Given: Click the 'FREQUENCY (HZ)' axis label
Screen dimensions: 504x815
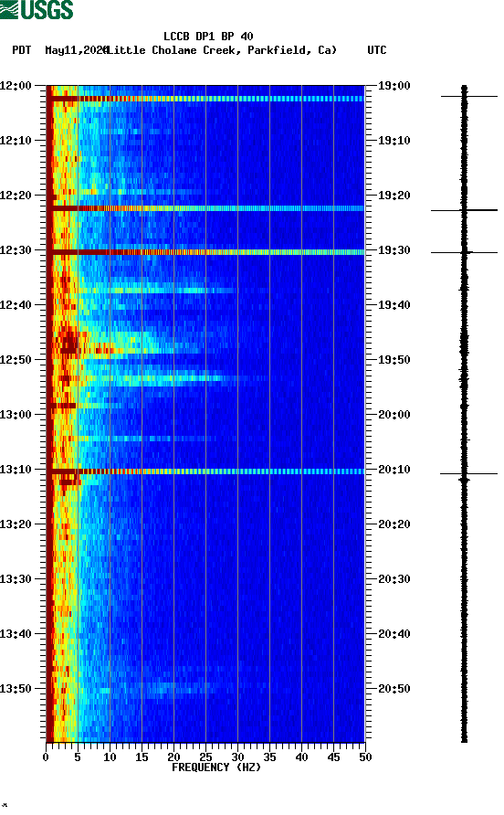Looking at the screenshot, I should pos(216,767).
